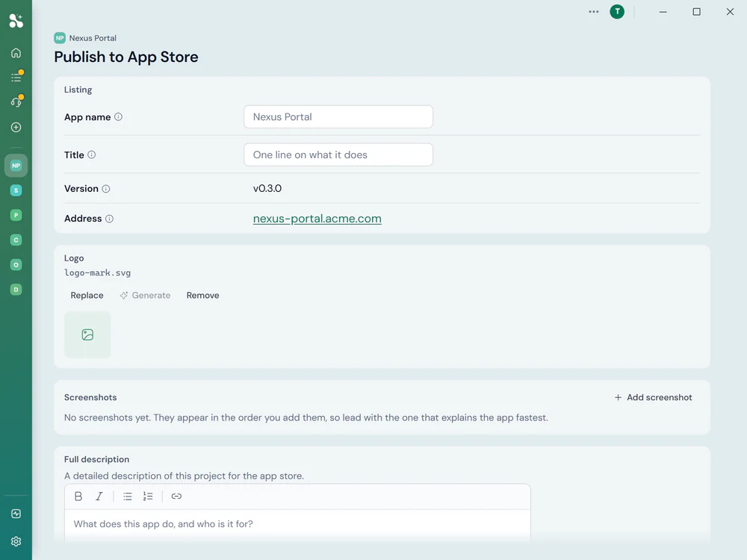Click the App name input field
Image resolution: width=747 pixels, height=560 pixels.
[338, 116]
